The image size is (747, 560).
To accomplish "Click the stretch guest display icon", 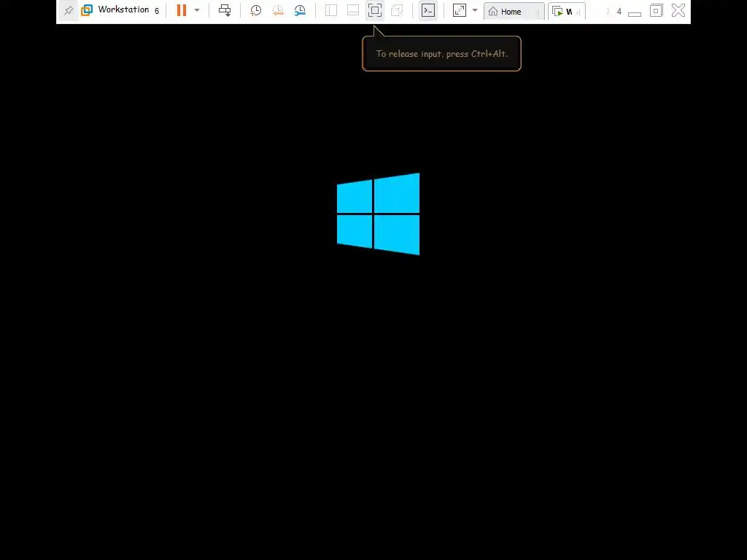I will (x=460, y=10).
